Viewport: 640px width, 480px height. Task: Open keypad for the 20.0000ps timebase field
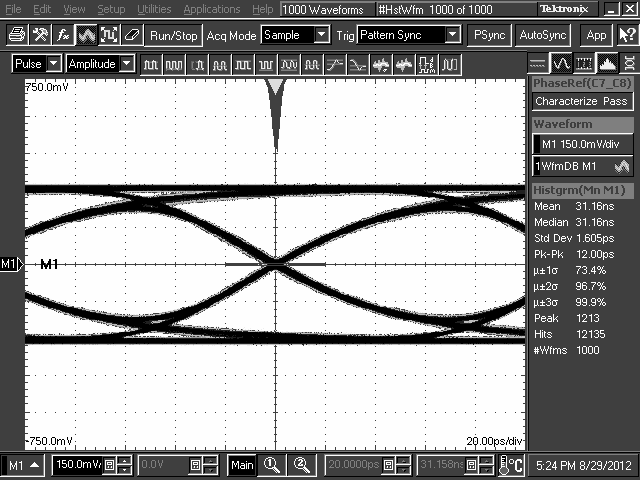(x=388, y=465)
